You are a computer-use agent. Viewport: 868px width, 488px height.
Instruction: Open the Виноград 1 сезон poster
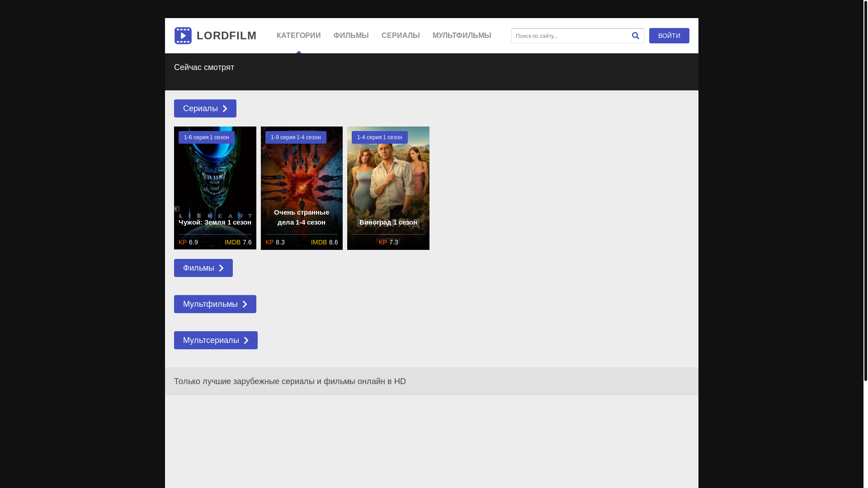pyautogui.click(x=388, y=188)
